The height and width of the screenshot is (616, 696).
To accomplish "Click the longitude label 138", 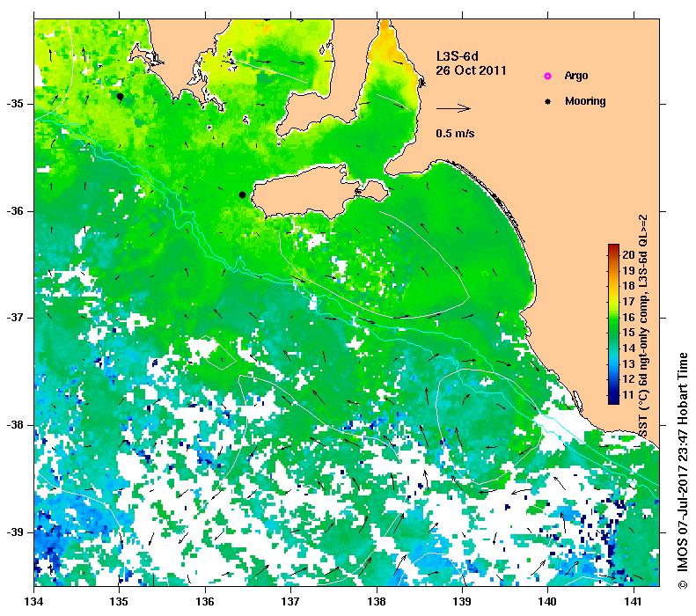I will (x=377, y=602).
